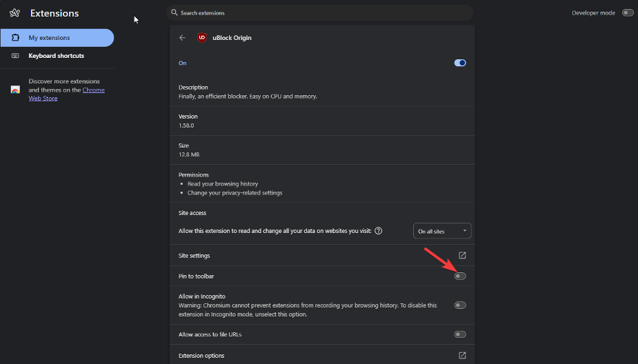The height and width of the screenshot is (364, 638).
Task: Open Keyboard shortcuts in the sidebar
Action: point(57,56)
